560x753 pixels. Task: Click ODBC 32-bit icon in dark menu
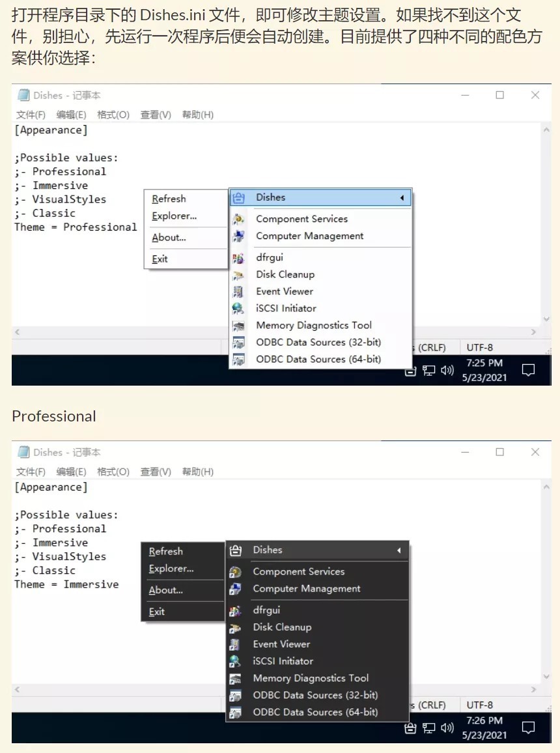pos(236,696)
